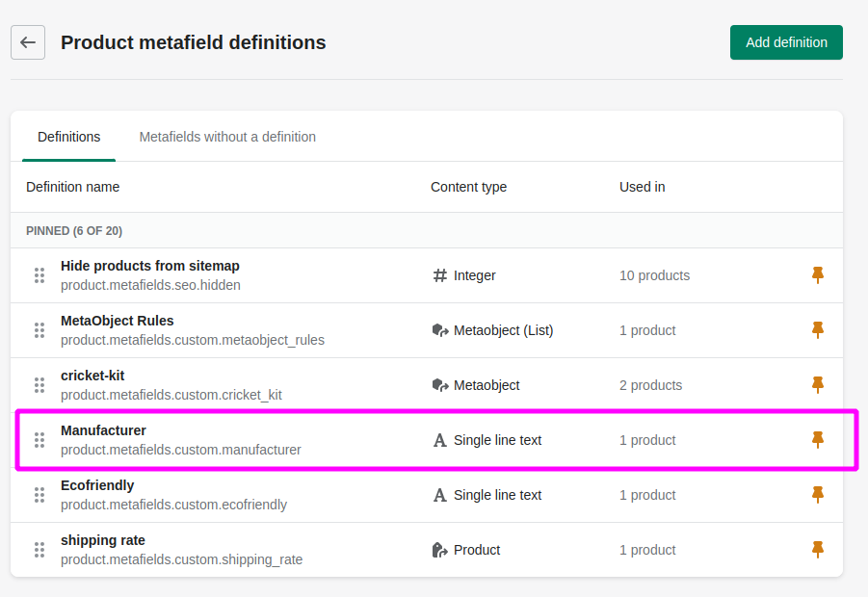Viewport: 868px width, 597px height.
Task: Click the Metaobject icon beside cricket-kit
Action: [x=438, y=385]
